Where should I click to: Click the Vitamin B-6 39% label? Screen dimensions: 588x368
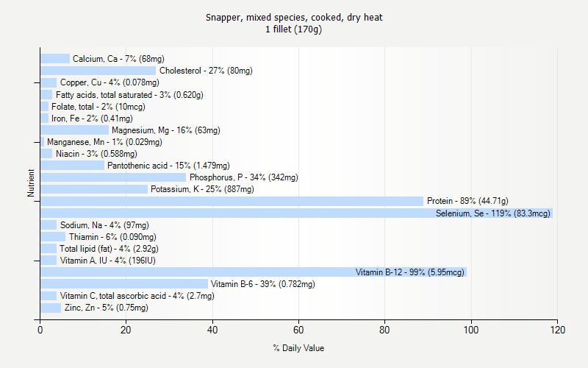coord(263,284)
